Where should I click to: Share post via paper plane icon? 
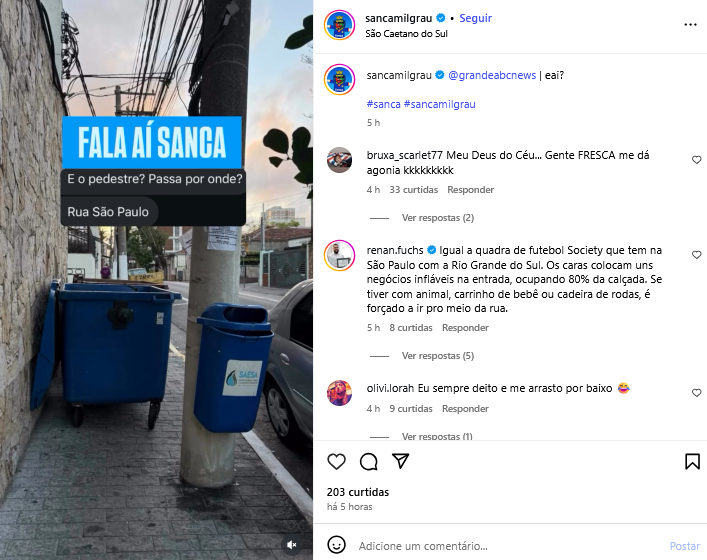(x=400, y=461)
